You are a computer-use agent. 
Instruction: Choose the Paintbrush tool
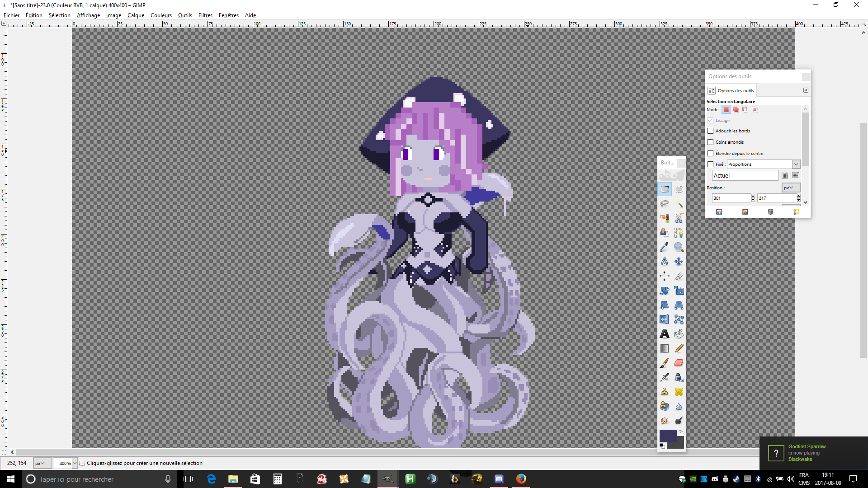664,363
